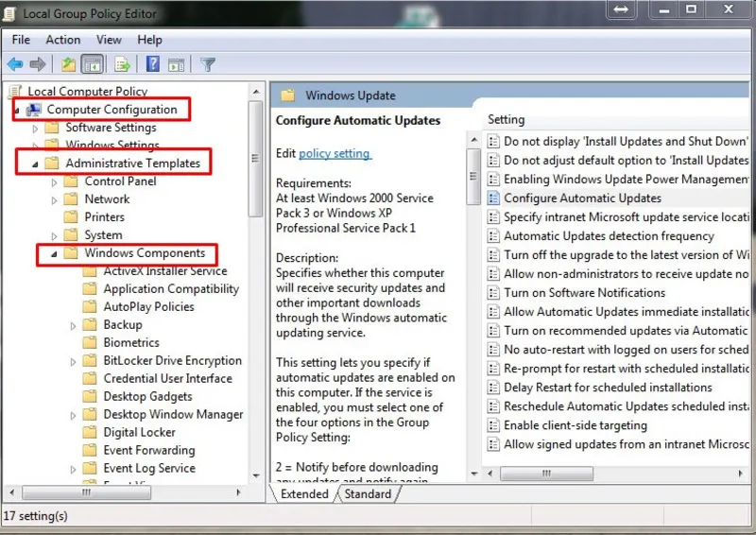This screenshot has width=756, height=535.
Task: Click the Turn on Software Notifications policy icon
Action: (x=492, y=292)
